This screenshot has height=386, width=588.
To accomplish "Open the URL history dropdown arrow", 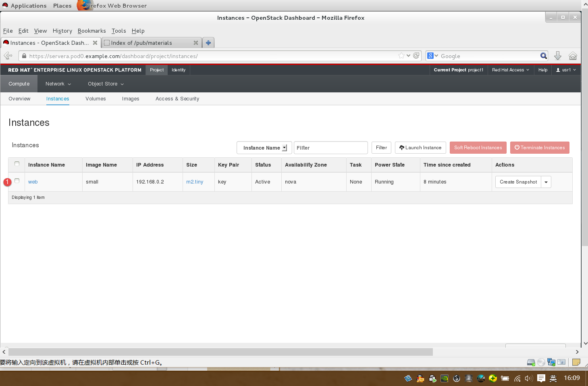I will 409,56.
